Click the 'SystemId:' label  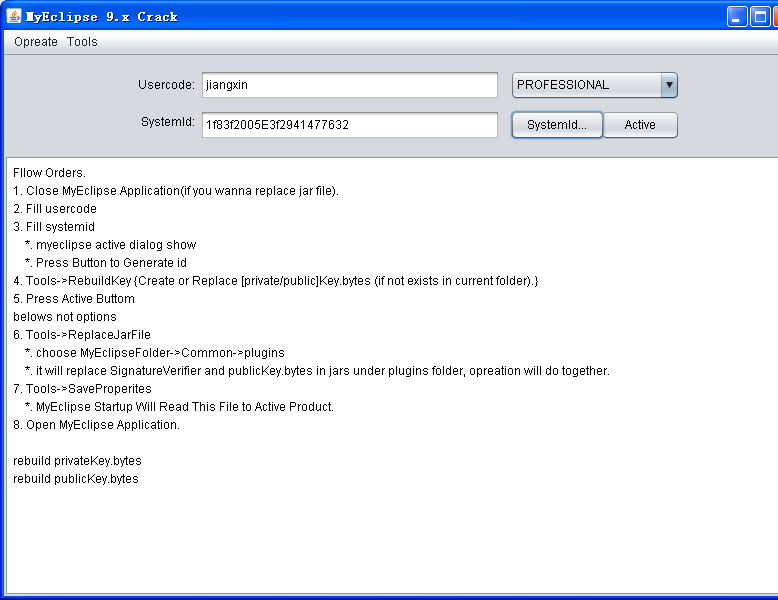[x=168, y=122]
